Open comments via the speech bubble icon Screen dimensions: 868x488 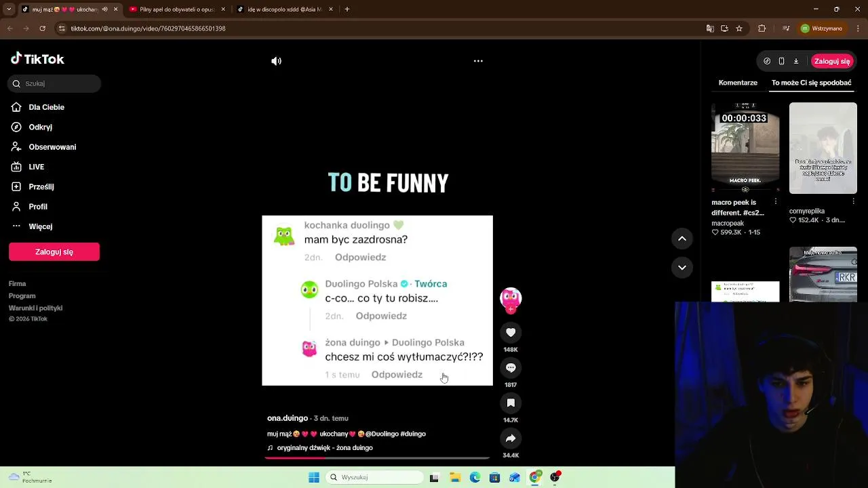tap(511, 367)
